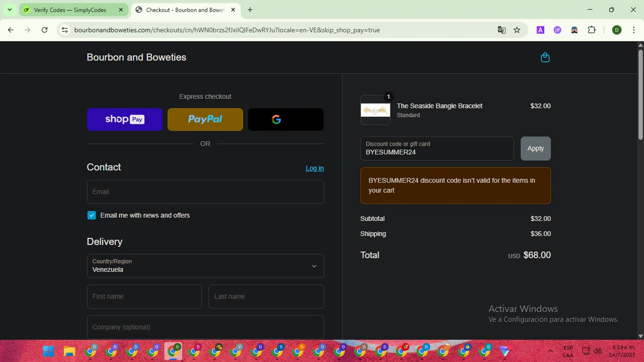Screen dimensions: 644x362
Task: Expand the Country/Region dropdown
Action: coord(205,266)
